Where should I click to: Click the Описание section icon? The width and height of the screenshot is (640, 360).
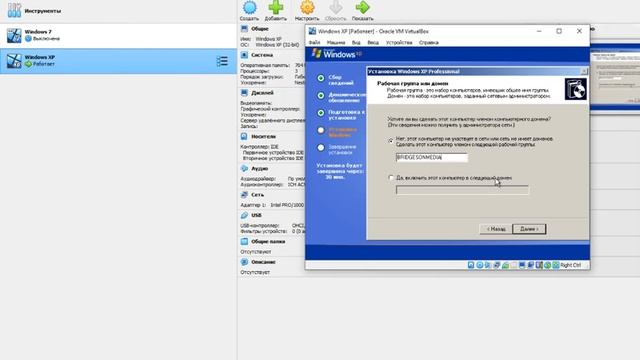[x=244, y=262]
